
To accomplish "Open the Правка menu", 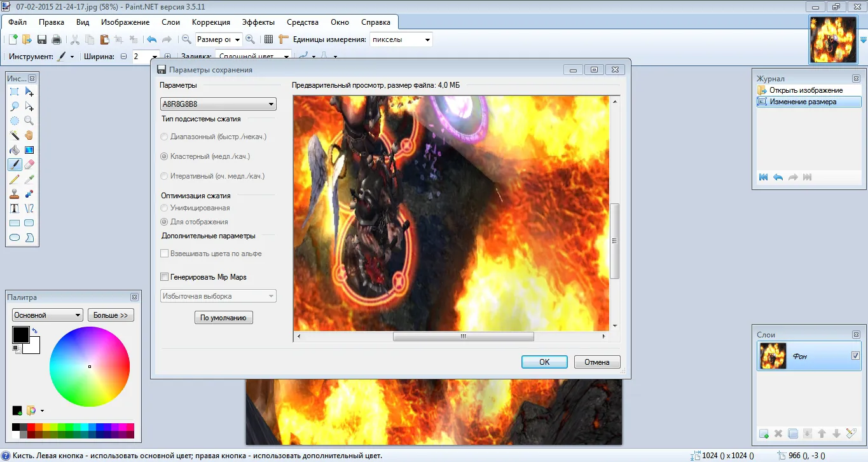I will pos(52,22).
